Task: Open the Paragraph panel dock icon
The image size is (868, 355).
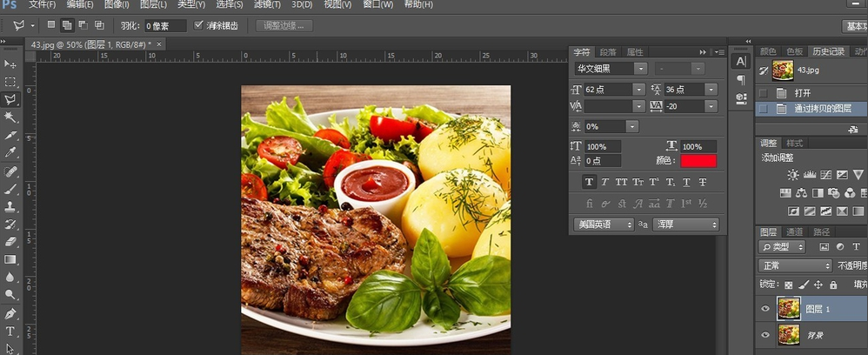Action: coord(741,80)
